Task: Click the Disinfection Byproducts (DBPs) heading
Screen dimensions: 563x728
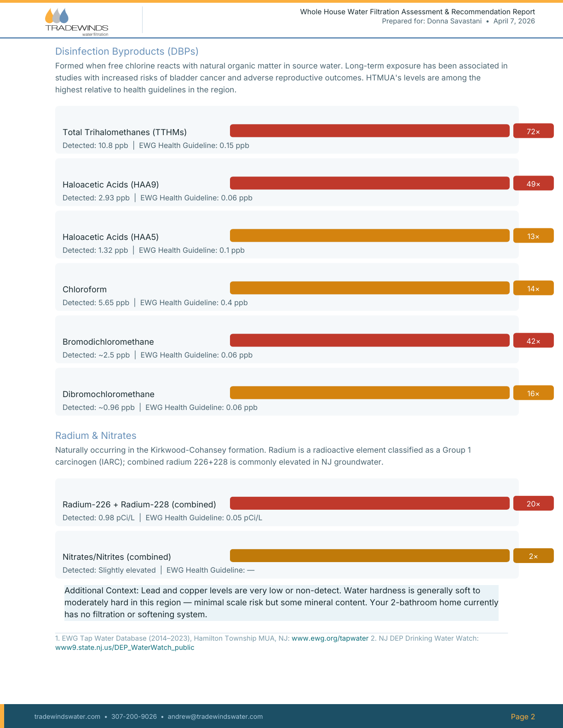Action: pyautogui.click(x=126, y=51)
